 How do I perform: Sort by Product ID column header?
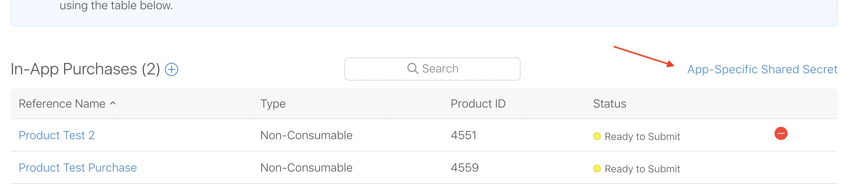(478, 104)
